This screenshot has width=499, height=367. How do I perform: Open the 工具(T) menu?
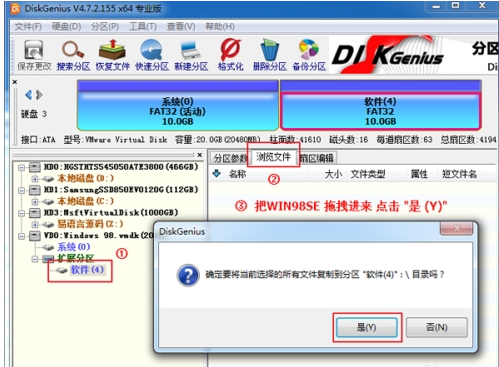(x=143, y=26)
